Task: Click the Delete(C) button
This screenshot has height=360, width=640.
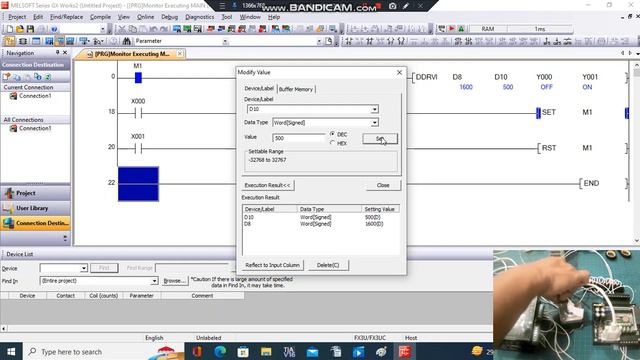Action: [x=328, y=265]
